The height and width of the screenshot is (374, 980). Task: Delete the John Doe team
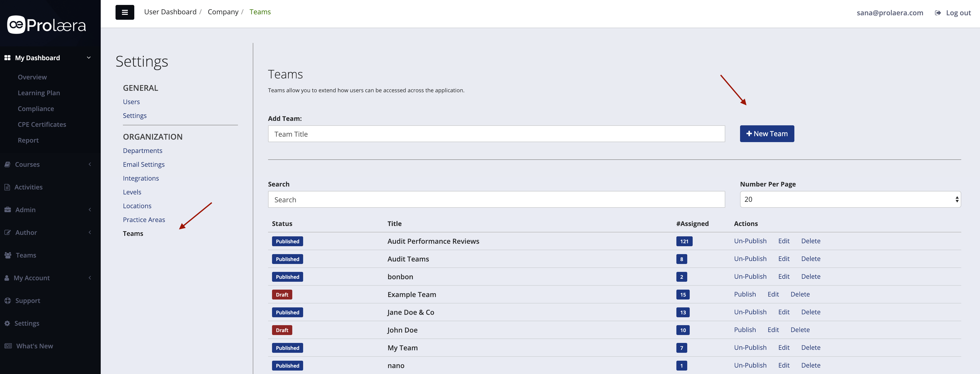800,330
